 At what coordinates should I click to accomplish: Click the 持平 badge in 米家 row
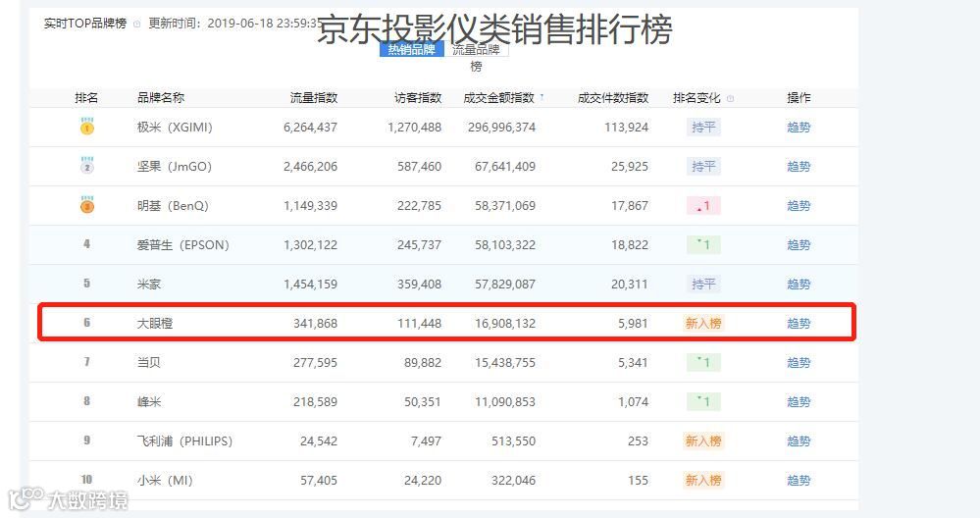(x=703, y=285)
